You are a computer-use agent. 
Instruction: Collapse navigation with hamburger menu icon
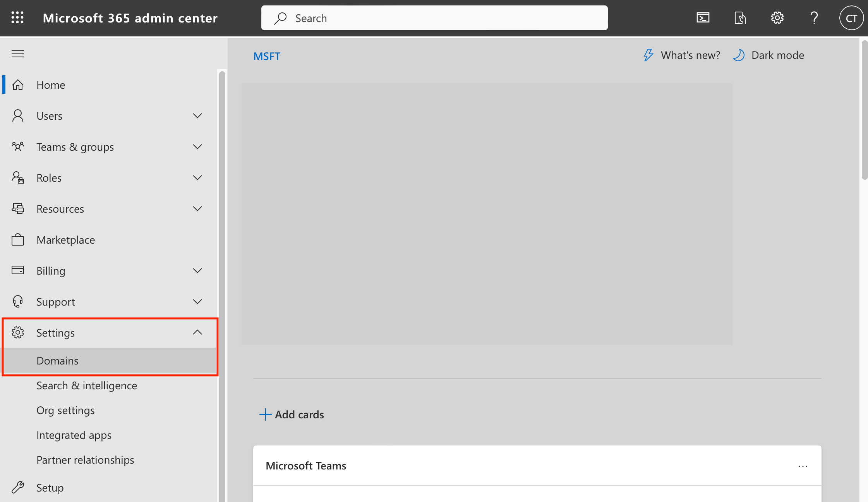(x=18, y=54)
